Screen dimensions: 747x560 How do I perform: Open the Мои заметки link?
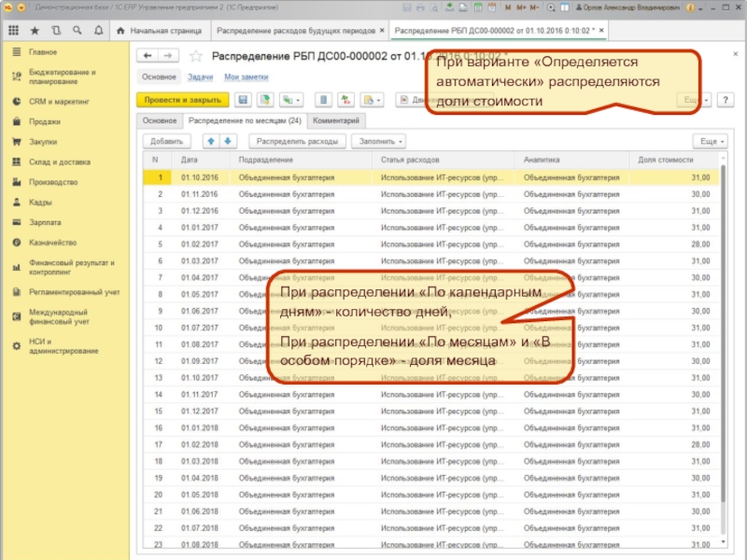pos(247,77)
